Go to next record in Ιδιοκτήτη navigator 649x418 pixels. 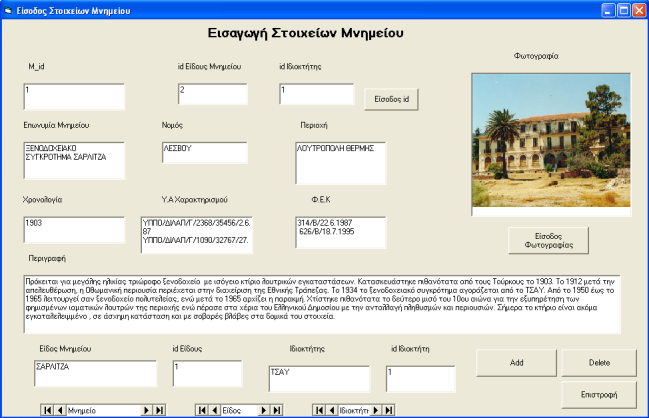click(375, 410)
